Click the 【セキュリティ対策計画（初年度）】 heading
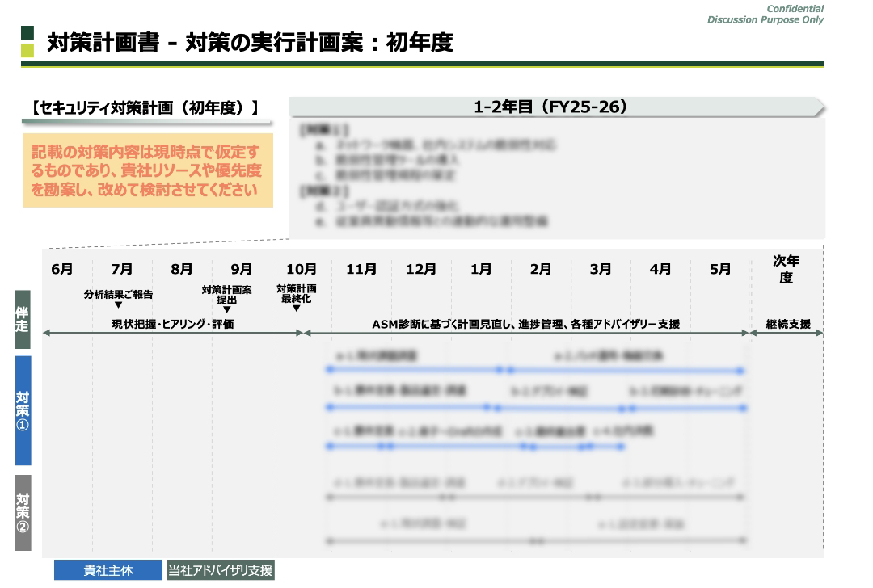Image resolution: width=873 pixels, height=588 pixels. click(x=146, y=107)
